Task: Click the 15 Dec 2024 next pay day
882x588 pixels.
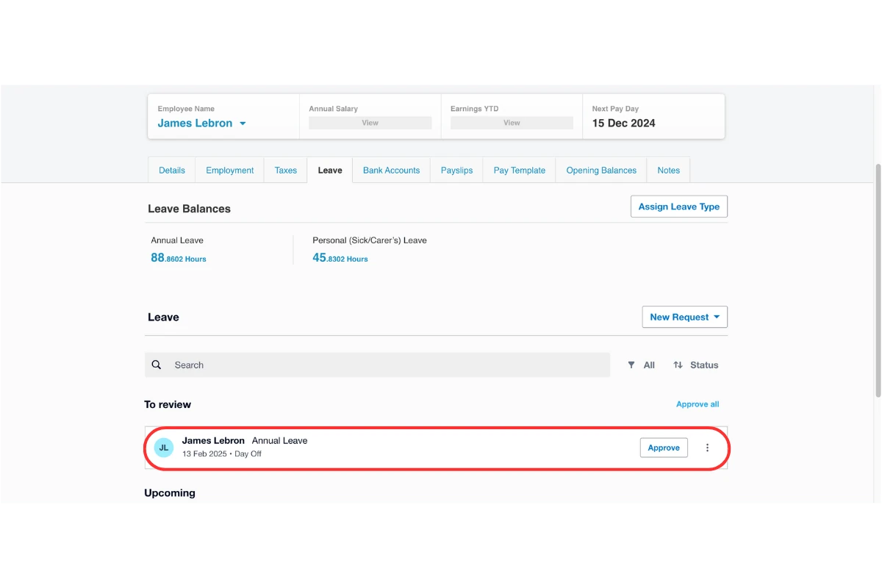Action: coord(624,123)
